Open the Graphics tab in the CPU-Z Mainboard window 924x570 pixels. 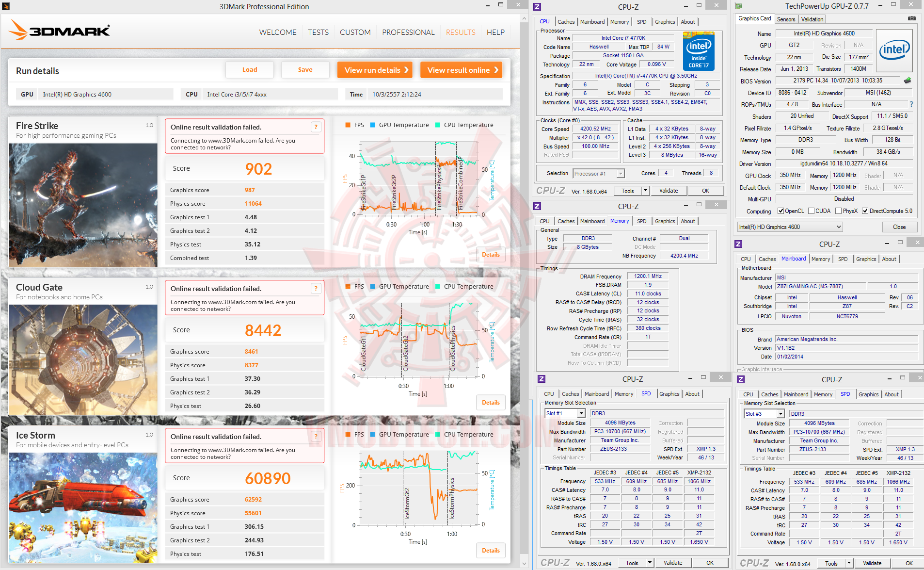pyautogui.click(x=866, y=259)
